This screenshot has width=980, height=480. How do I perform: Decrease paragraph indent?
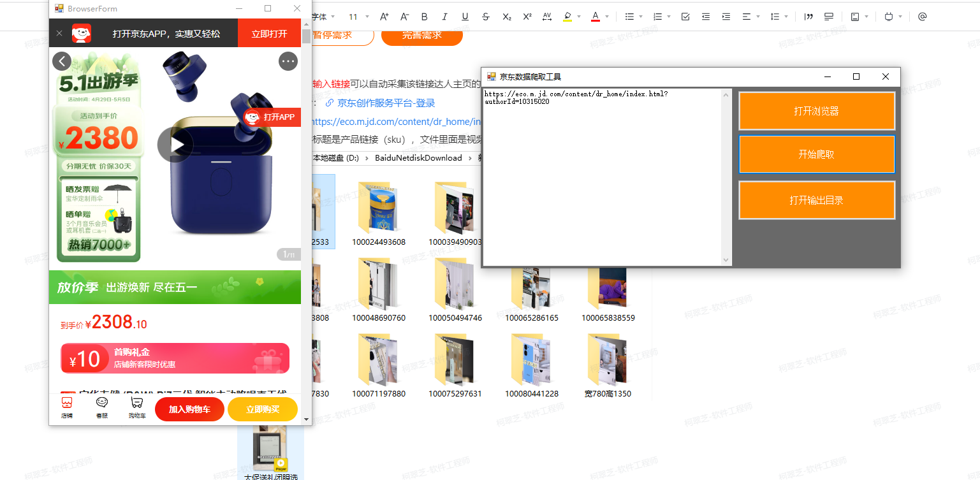[706, 17]
